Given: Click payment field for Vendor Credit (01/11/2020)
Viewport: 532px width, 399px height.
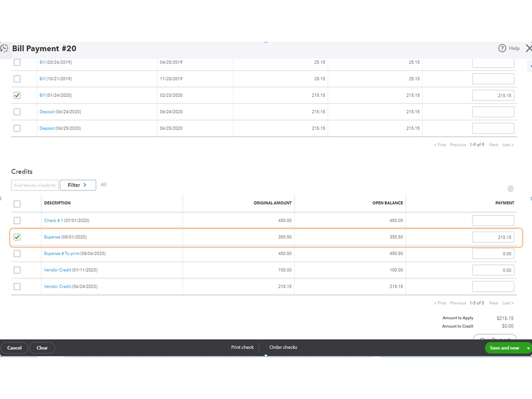Looking at the screenshot, I should pos(493,270).
